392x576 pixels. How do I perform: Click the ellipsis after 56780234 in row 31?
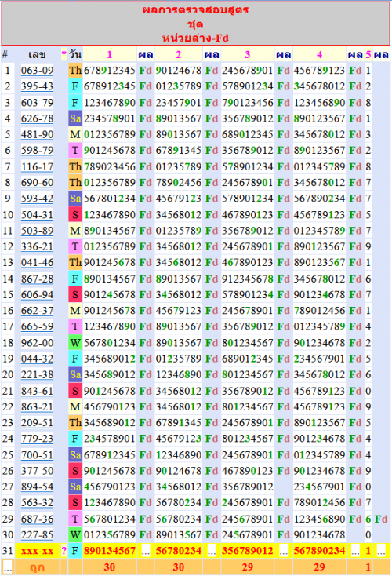(x=212, y=551)
